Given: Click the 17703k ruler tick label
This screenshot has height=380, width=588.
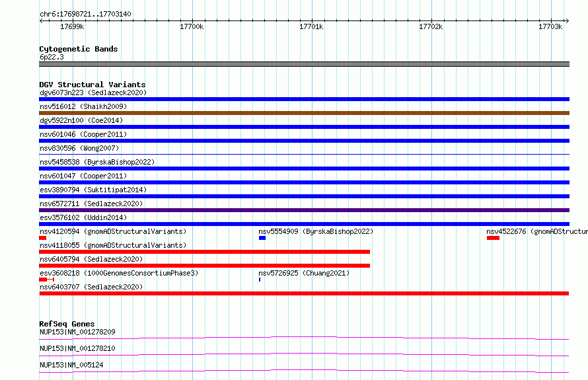Looking at the screenshot, I should point(550,26).
